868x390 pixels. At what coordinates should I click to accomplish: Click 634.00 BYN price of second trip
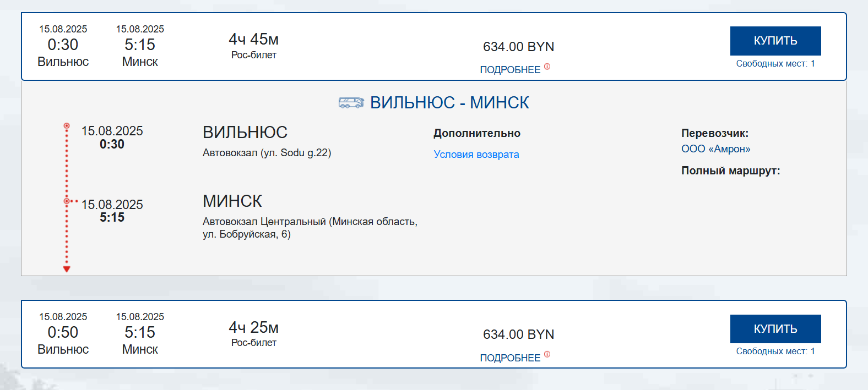518,334
